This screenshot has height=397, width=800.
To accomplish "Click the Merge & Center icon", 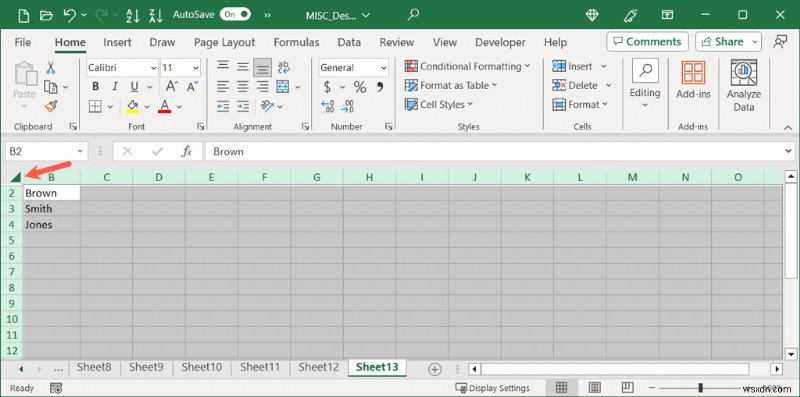I will pos(283,86).
